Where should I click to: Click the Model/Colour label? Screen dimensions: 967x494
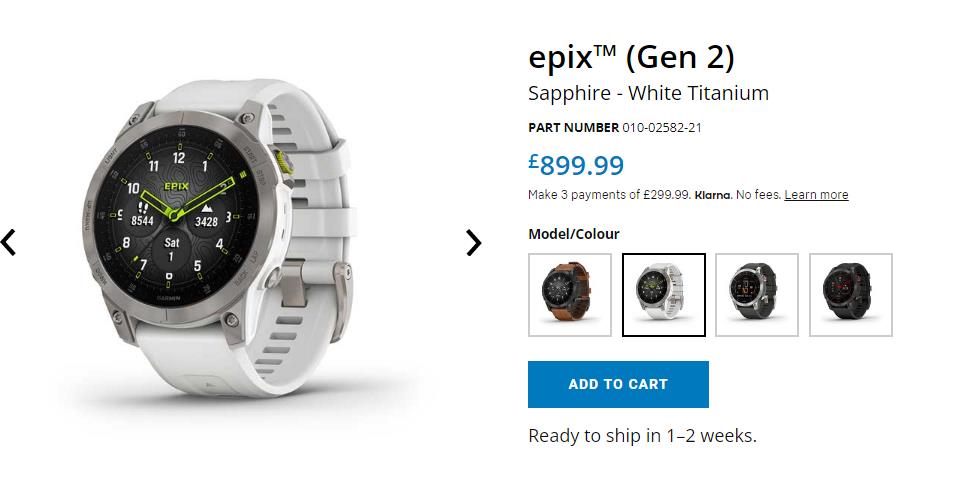[574, 234]
